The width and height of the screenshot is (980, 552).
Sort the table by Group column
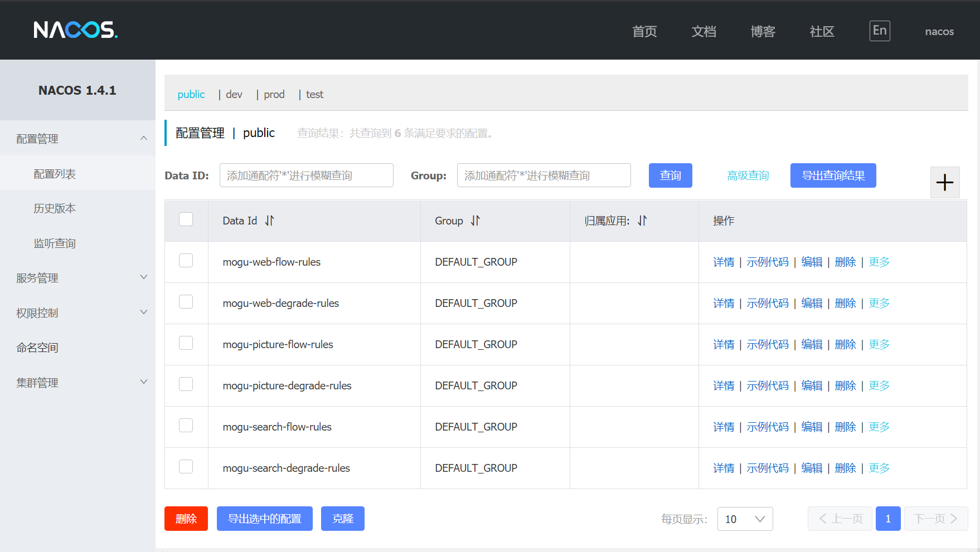[475, 221]
